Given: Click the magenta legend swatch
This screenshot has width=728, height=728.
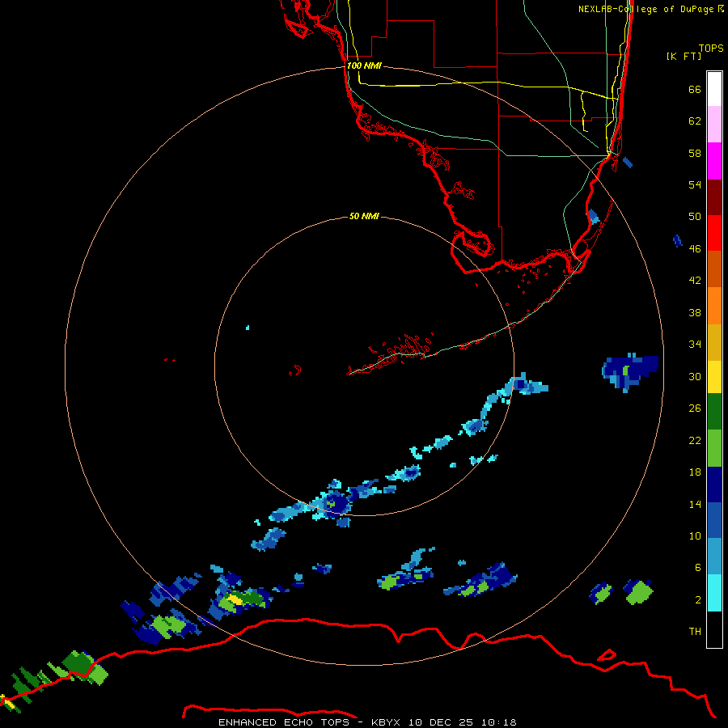Looking at the screenshot, I should coord(714,161).
